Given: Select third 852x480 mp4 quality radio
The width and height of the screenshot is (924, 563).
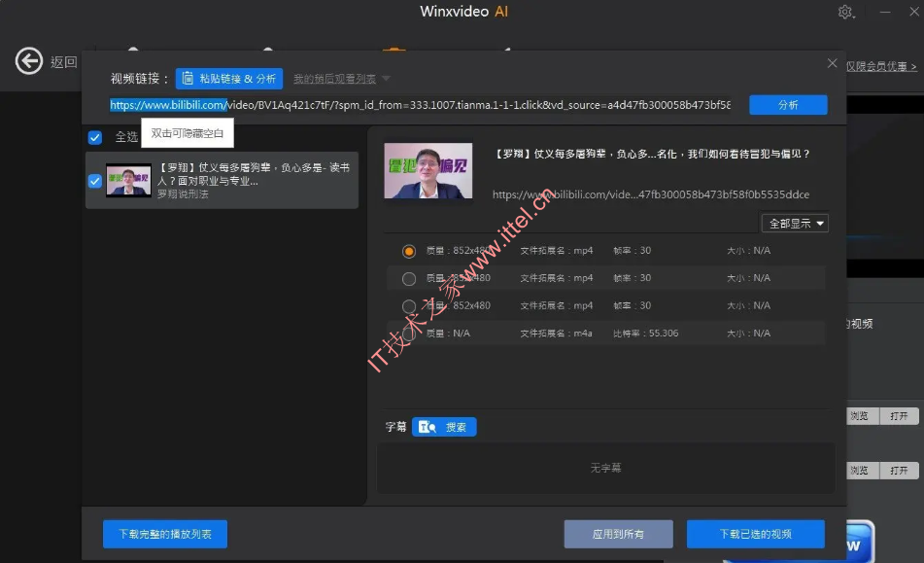Looking at the screenshot, I should 409,306.
